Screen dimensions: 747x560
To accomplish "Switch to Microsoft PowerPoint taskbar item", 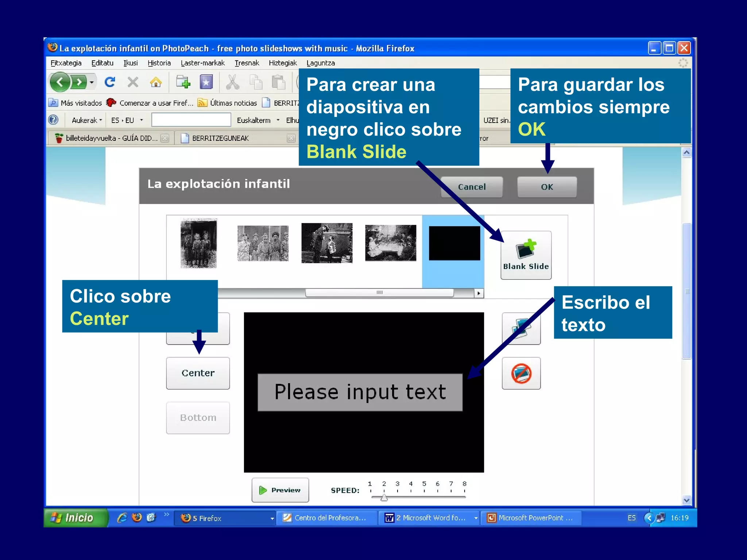I will (x=531, y=518).
